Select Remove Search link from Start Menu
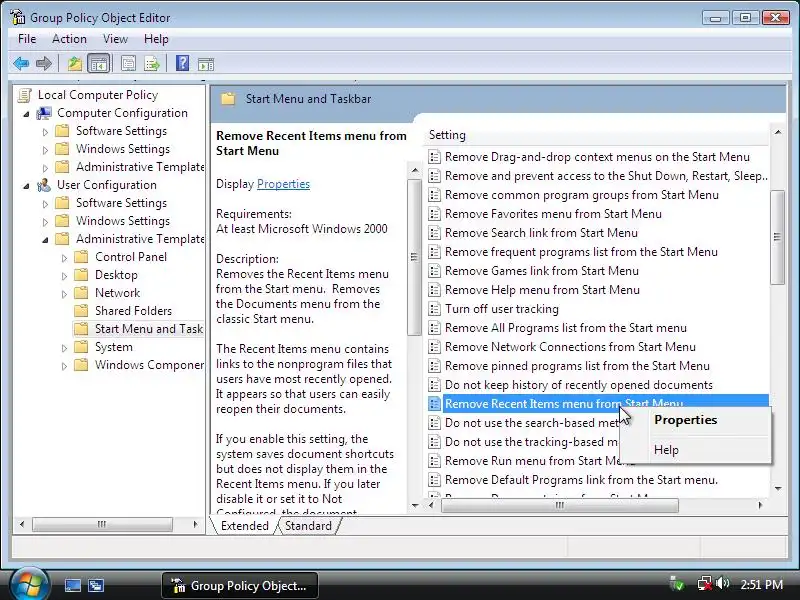 [541, 233]
